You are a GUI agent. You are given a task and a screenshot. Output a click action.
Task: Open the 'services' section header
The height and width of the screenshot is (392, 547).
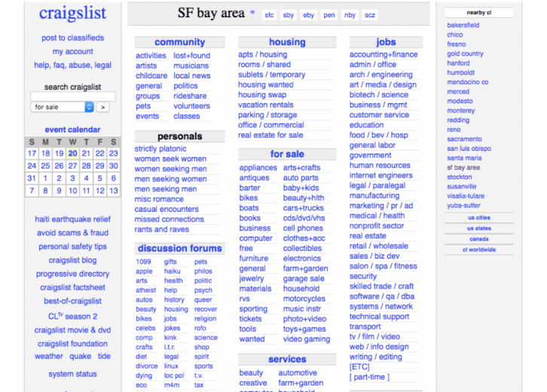[287, 359]
